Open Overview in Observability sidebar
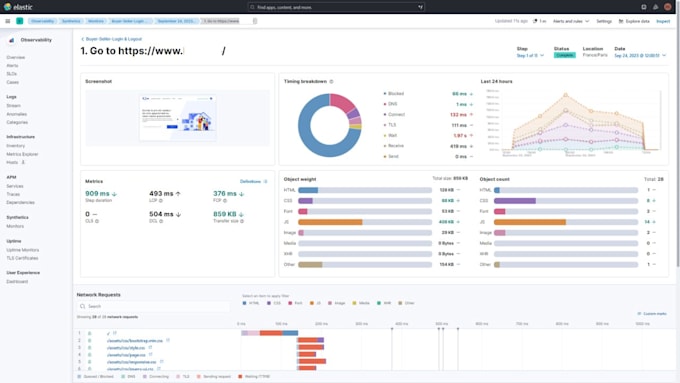The image size is (680, 383). pos(16,57)
